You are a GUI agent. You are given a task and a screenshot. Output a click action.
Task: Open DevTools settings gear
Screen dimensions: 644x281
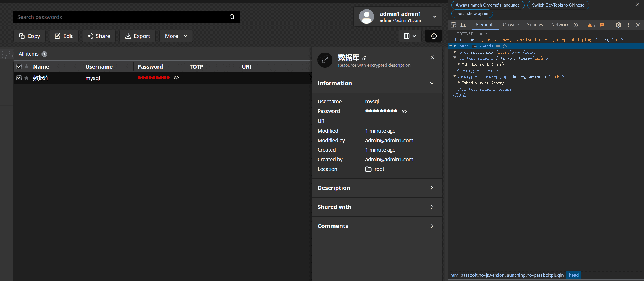pyautogui.click(x=618, y=25)
